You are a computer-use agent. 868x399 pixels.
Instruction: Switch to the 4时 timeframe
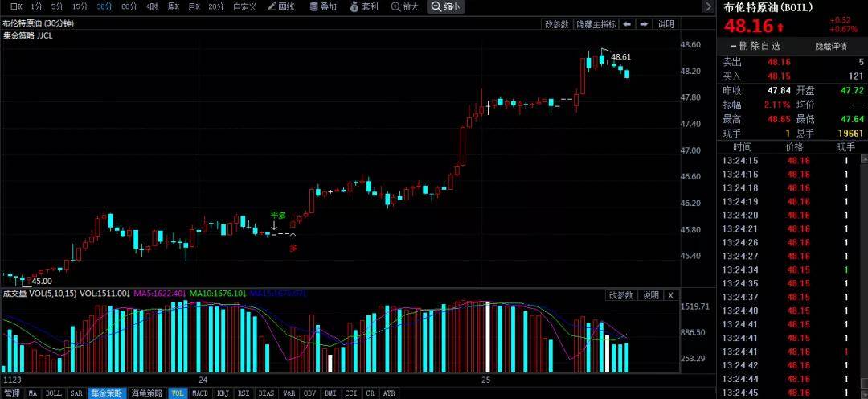152,6
